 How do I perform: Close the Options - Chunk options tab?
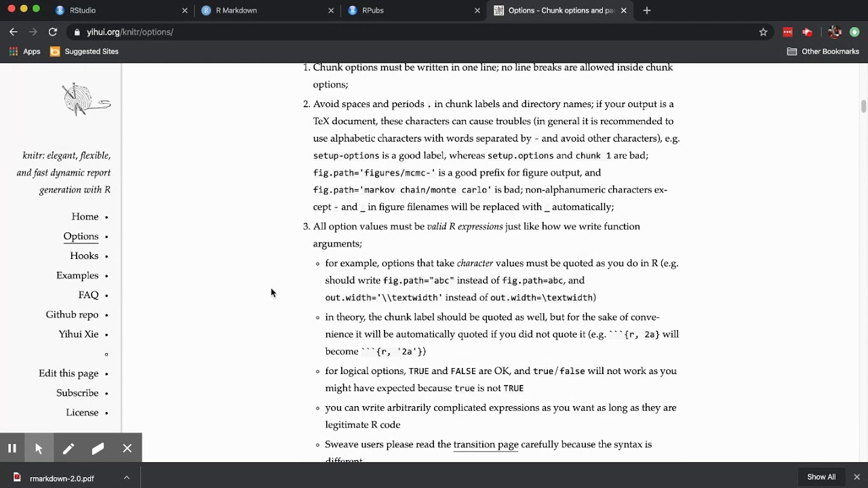pyautogui.click(x=624, y=10)
